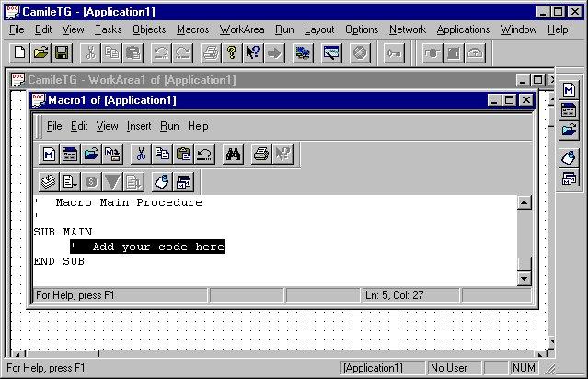Image resolution: width=588 pixels, height=379 pixels.
Task: Maximize the Macro1 window
Action: tap(509, 100)
